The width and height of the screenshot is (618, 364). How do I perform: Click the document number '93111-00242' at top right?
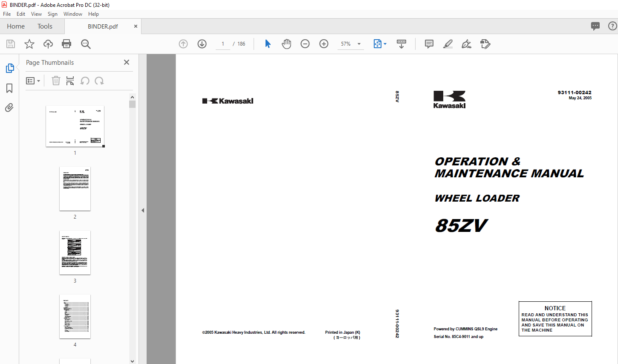click(575, 92)
